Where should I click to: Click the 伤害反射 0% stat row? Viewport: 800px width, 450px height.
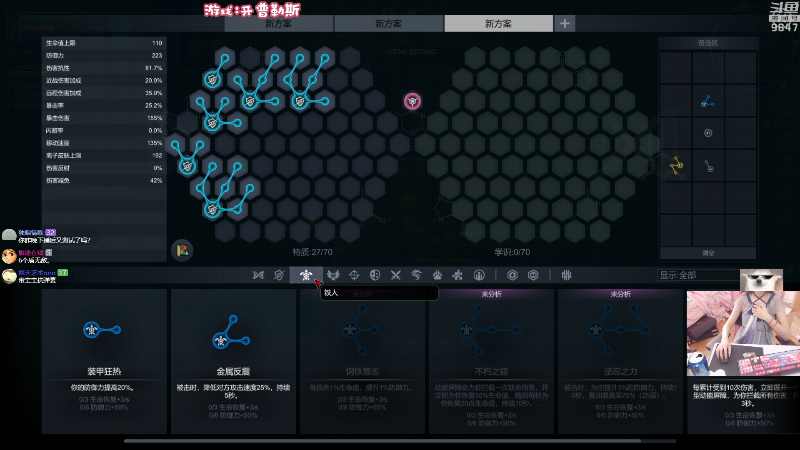coord(104,168)
